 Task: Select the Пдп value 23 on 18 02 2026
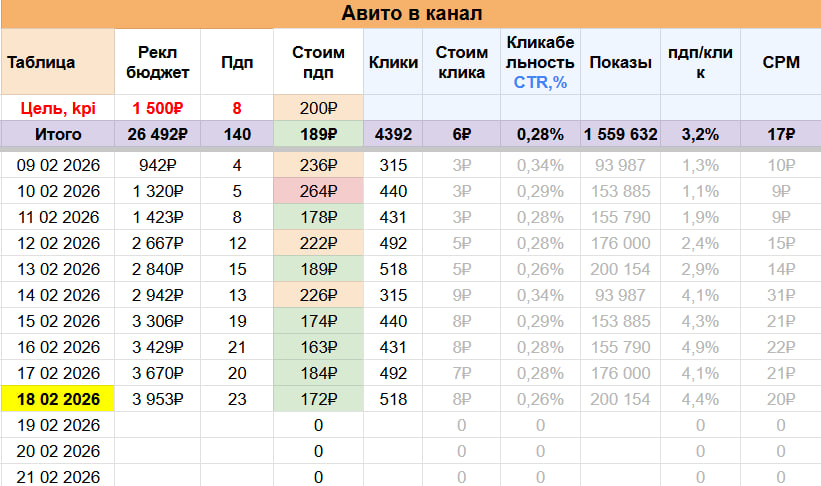(x=236, y=400)
